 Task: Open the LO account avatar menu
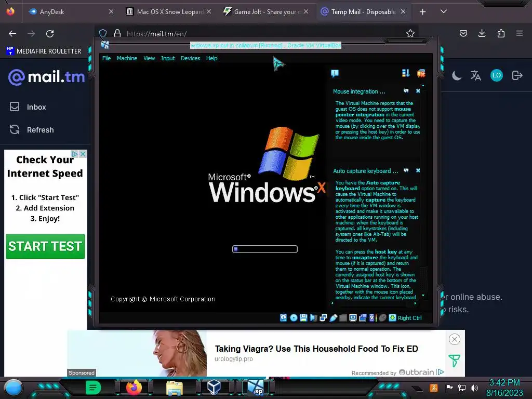pyautogui.click(x=496, y=75)
